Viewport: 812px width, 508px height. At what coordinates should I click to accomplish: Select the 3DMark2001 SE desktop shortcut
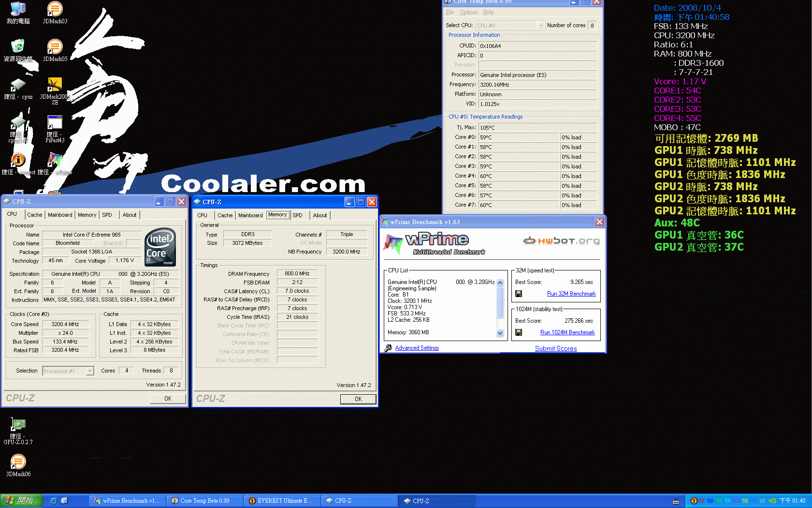tap(55, 91)
